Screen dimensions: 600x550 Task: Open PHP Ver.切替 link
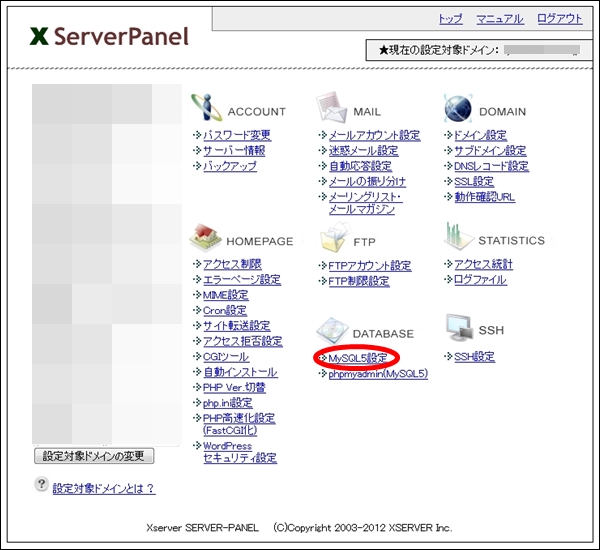coord(234,387)
